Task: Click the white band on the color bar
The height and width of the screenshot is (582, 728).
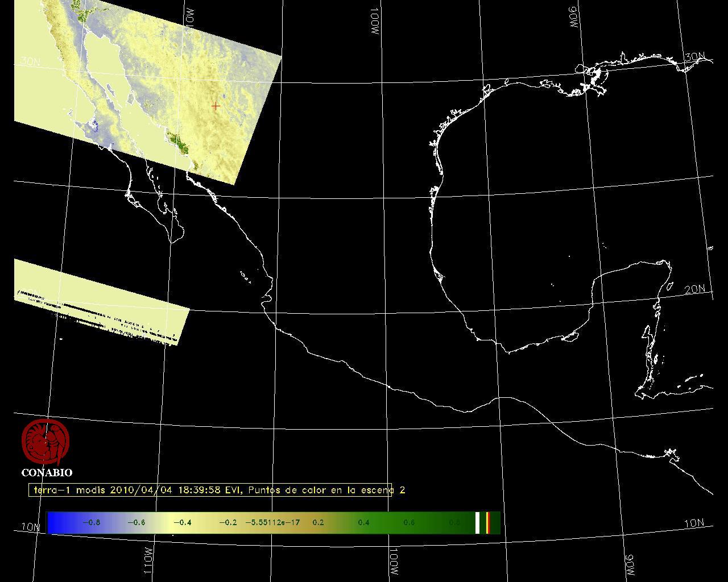Action: tap(478, 522)
